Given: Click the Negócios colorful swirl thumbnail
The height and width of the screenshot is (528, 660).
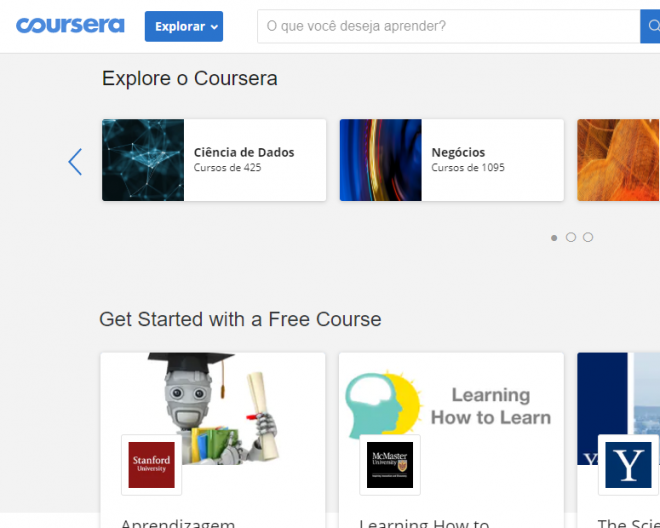Looking at the screenshot, I should tap(381, 160).
